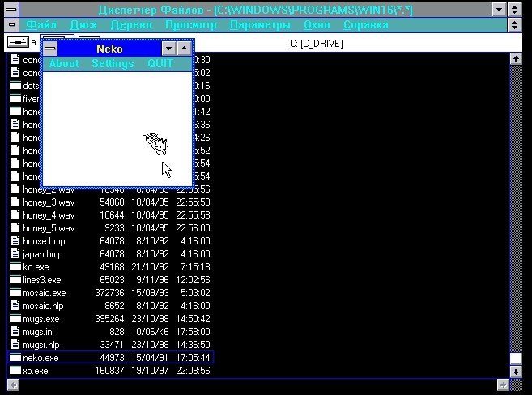The image size is (532, 395).
Task: Click the floppy drive a icon
Action: (18, 42)
